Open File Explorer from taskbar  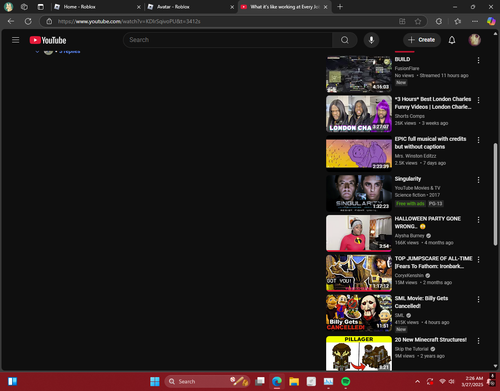click(x=294, y=381)
